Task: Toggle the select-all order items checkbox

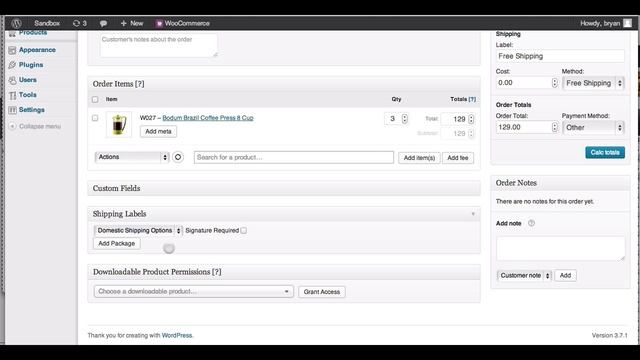Action: tap(95, 99)
